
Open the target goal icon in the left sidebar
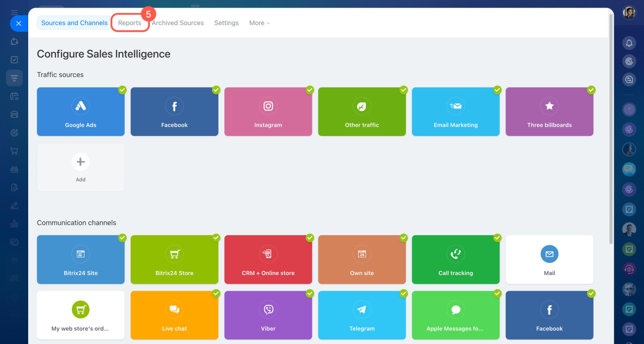click(14, 132)
